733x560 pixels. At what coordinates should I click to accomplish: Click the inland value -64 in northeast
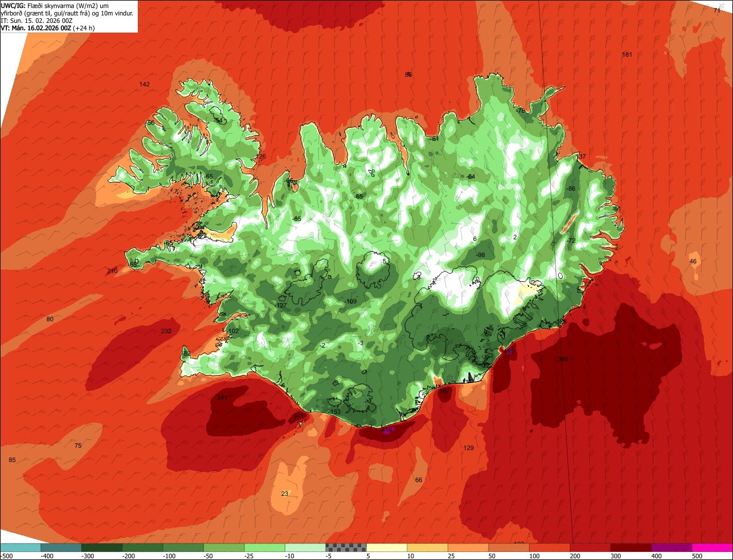471,176
